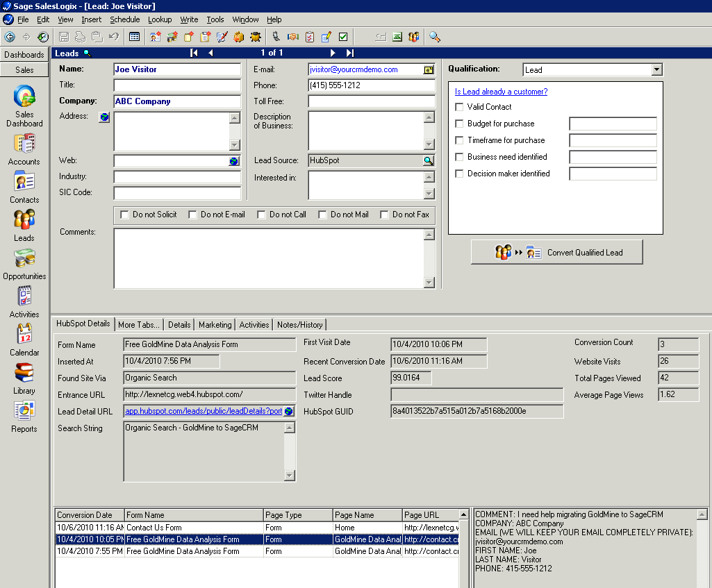
Task: Click the Comments box scroll down arrow
Action: tap(429, 283)
